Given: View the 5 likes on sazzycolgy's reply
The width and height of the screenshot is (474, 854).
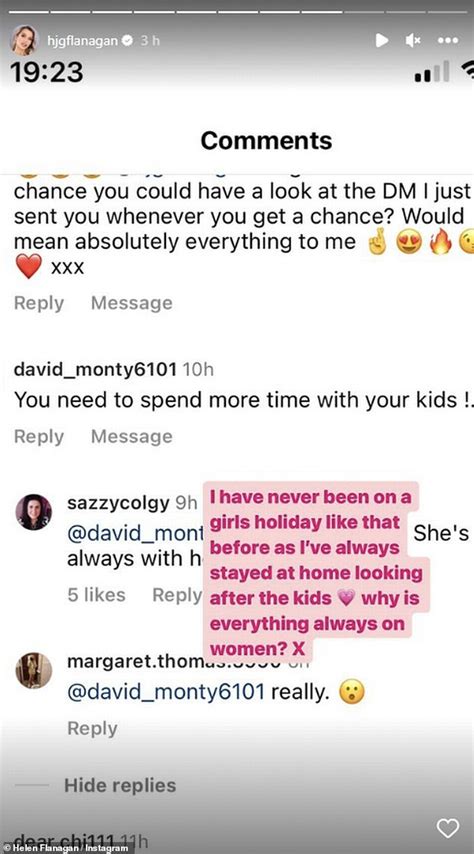Looking at the screenshot, I should (x=96, y=595).
